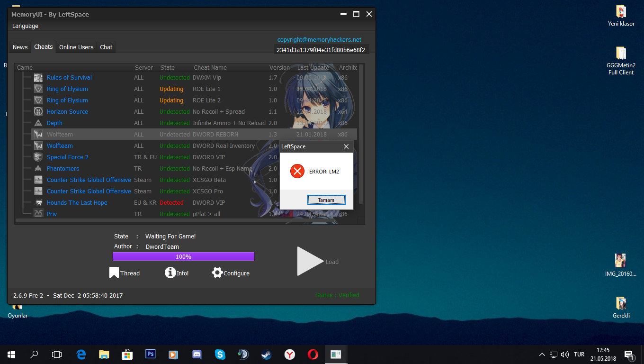Click the Rules of Survival game icon

point(38,78)
